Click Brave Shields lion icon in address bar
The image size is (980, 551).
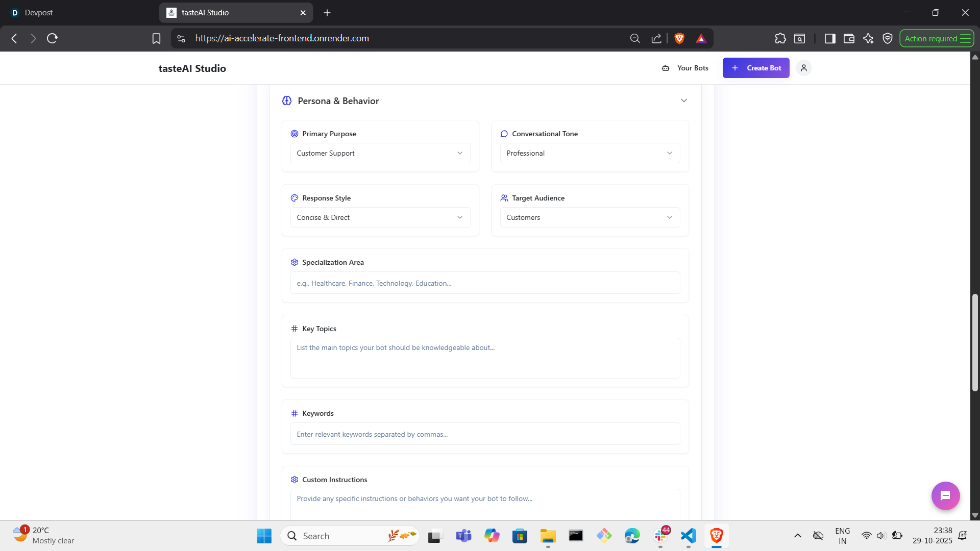coord(679,38)
